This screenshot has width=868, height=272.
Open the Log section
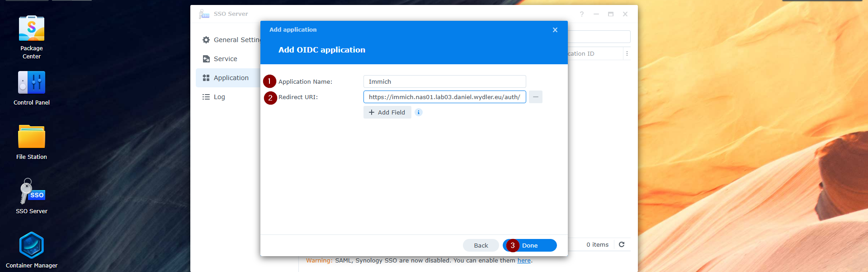pyautogui.click(x=219, y=97)
